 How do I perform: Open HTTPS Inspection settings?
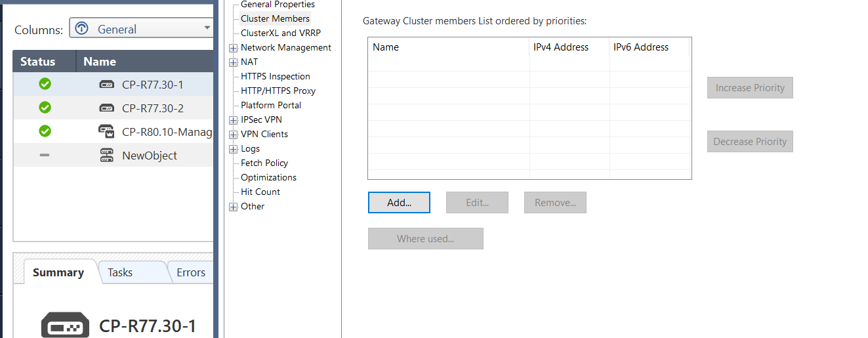(x=276, y=76)
